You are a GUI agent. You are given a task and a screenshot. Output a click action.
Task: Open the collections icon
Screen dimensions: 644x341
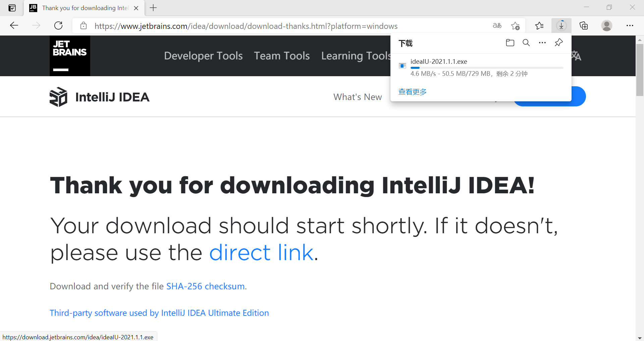pos(584,26)
